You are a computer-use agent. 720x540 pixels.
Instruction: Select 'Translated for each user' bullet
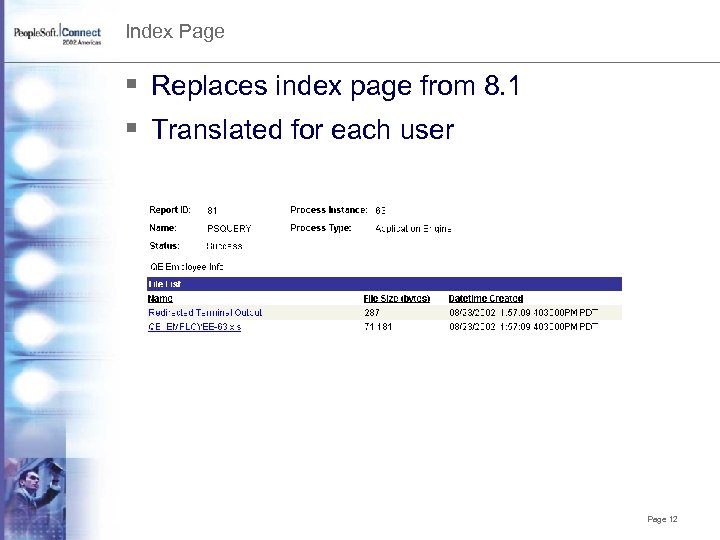tap(303, 129)
